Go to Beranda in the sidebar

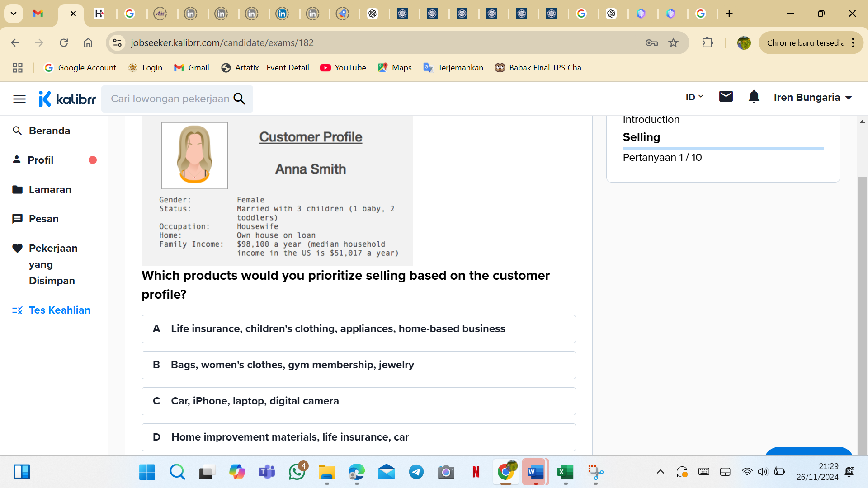pyautogui.click(x=49, y=131)
